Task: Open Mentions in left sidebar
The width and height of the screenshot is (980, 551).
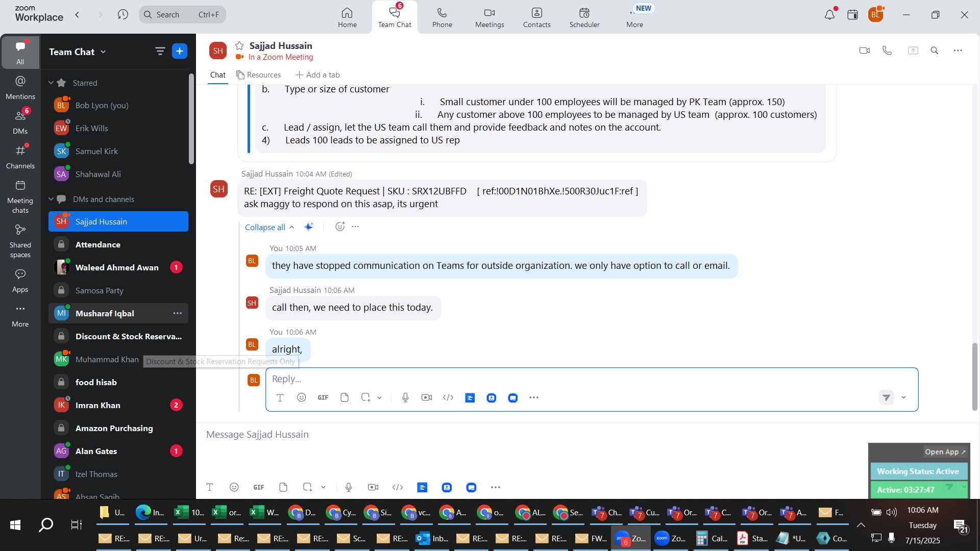Action: coord(20,88)
